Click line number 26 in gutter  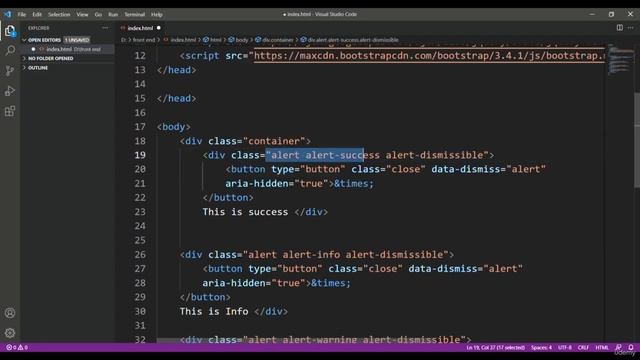(140, 255)
